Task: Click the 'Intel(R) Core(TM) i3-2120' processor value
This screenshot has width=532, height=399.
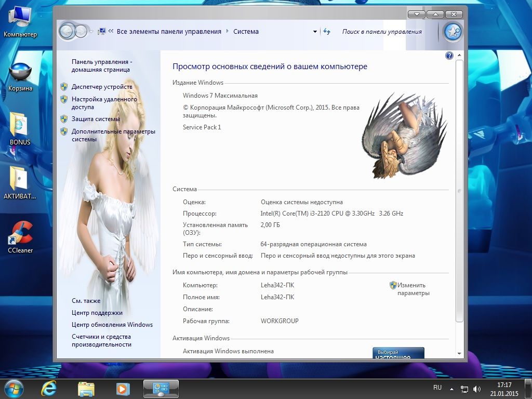Action: click(332, 214)
